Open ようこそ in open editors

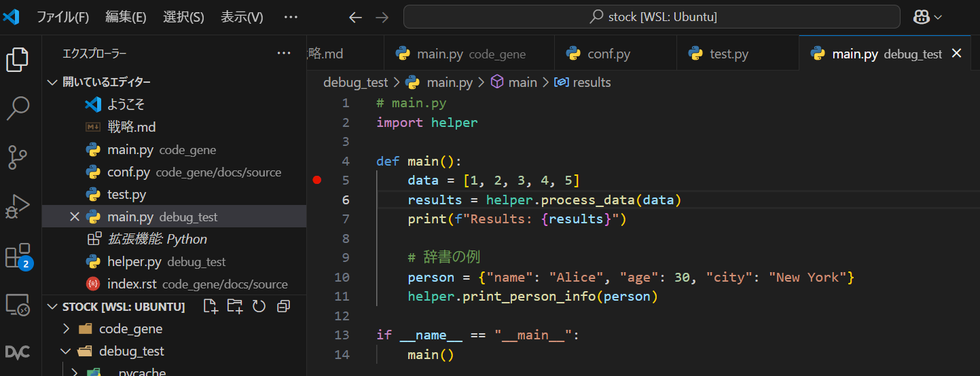pyautogui.click(x=174, y=105)
